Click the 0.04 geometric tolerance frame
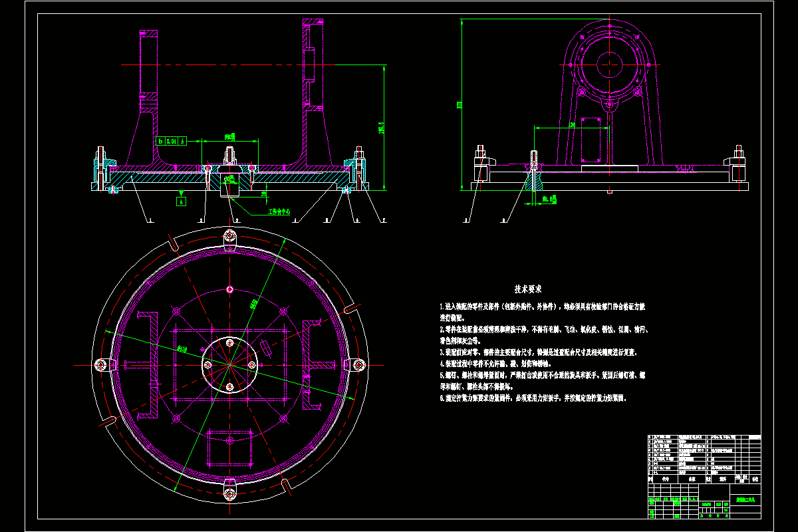Viewport: 798px width, 532px height. pyautogui.click(x=172, y=141)
